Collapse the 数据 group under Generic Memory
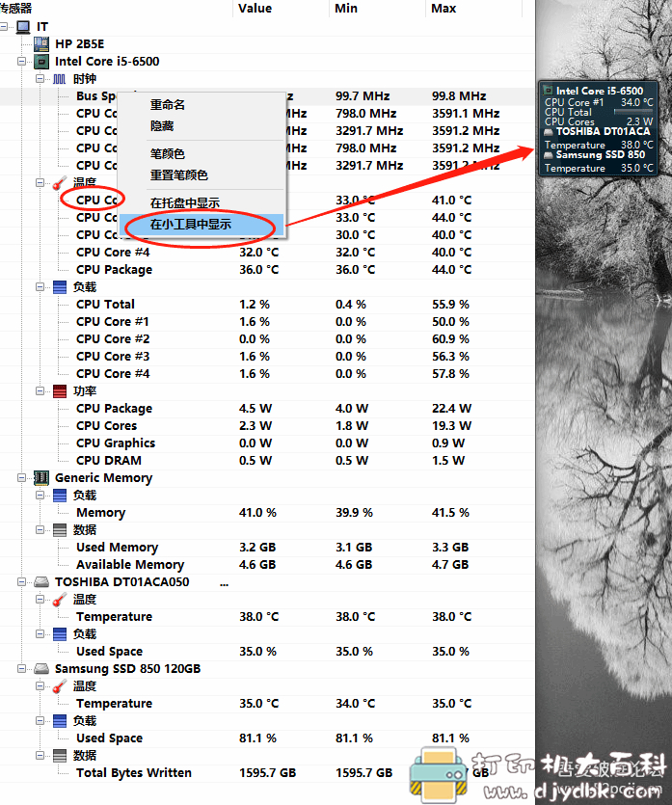This screenshot has height=805, width=672. click(x=40, y=530)
